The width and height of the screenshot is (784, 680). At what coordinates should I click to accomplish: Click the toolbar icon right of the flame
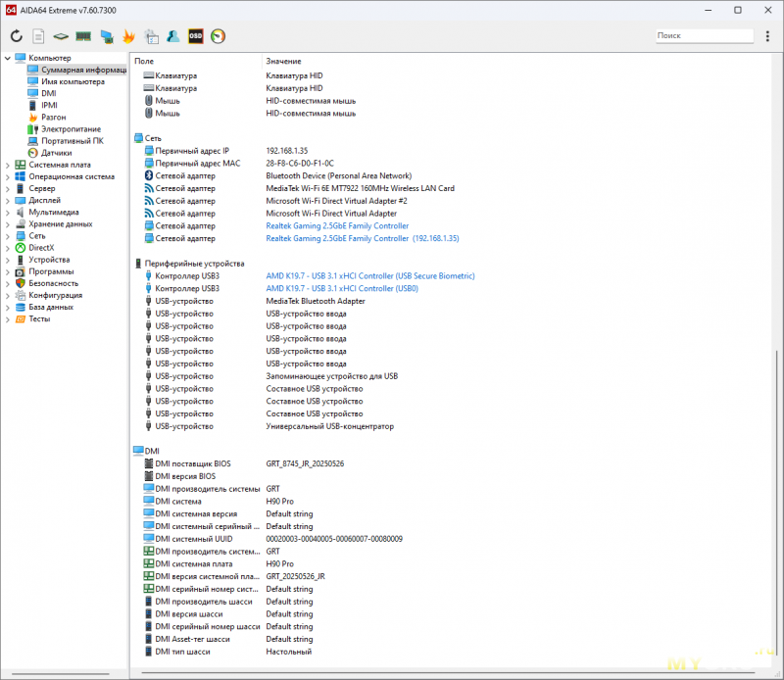pyautogui.click(x=151, y=36)
